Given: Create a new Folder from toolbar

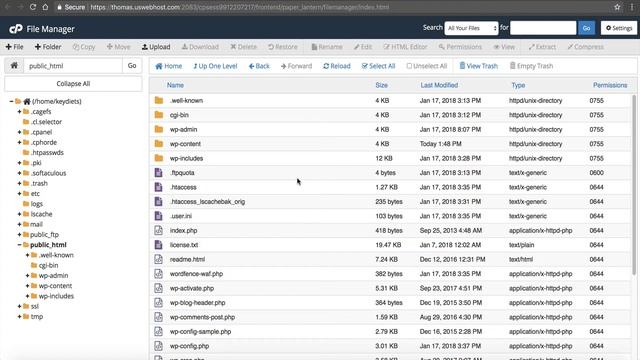Looking at the screenshot, I should [x=48, y=47].
